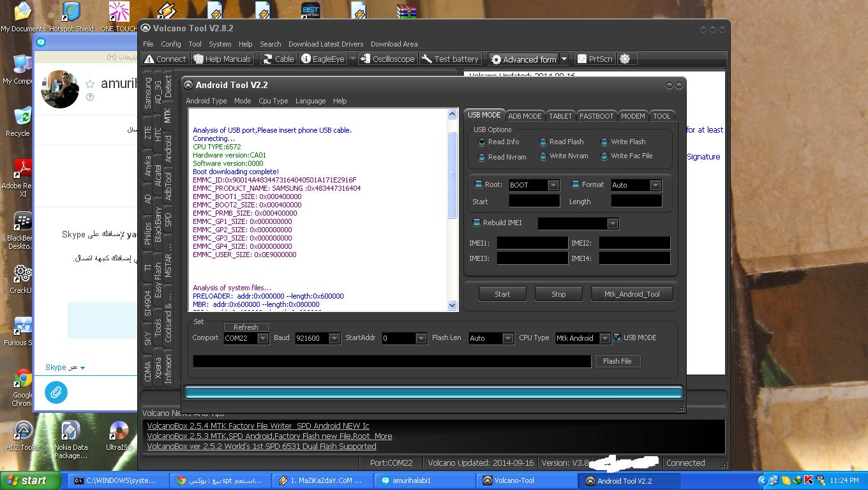Open BlackBerry Desktop icon
Image resolution: width=868 pixels, height=490 pixels.
22,231
